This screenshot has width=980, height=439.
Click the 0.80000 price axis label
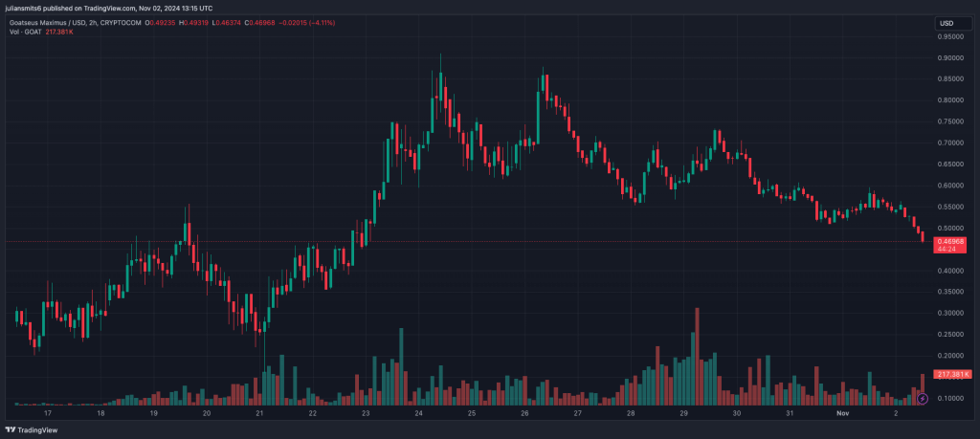pos(949,100)
